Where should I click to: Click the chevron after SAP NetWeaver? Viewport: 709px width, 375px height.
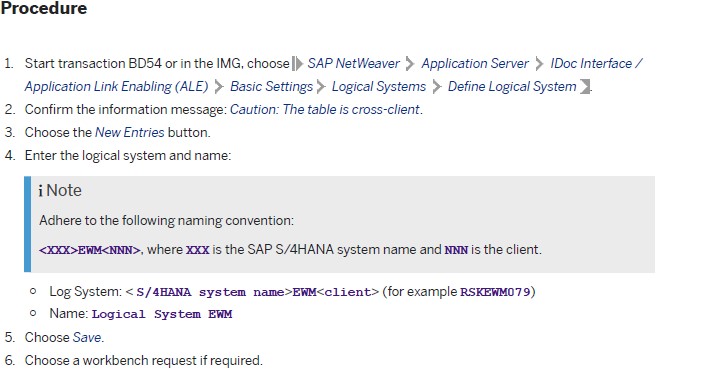point(410,63)
